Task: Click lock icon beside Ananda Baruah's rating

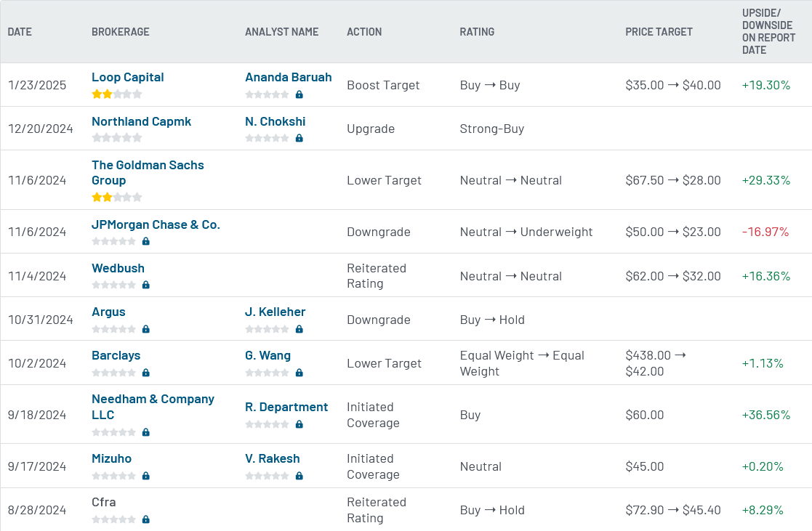Action: [300, 94]
